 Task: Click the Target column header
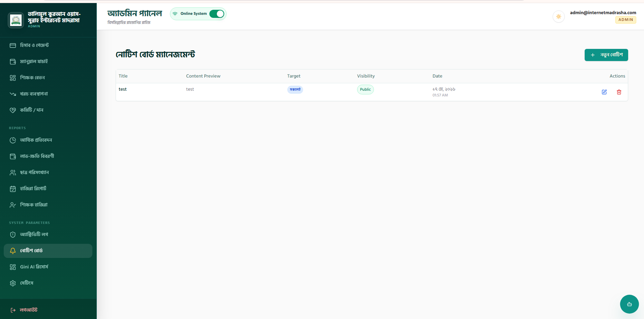point(294,76)
